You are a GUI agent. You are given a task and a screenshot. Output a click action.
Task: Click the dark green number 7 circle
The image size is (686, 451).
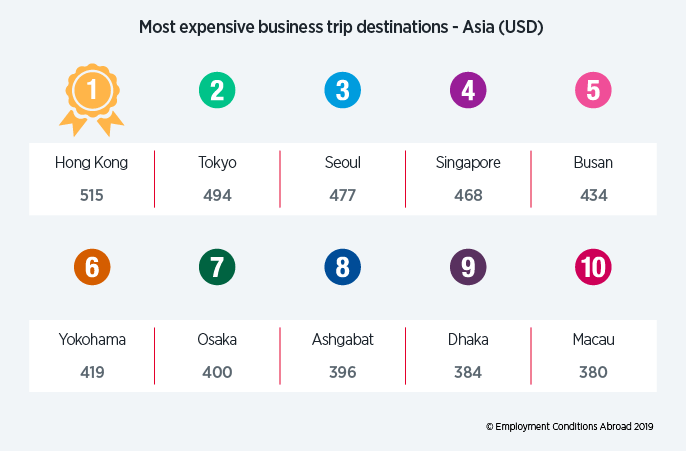pyautogui.click(x=217, y=267)
